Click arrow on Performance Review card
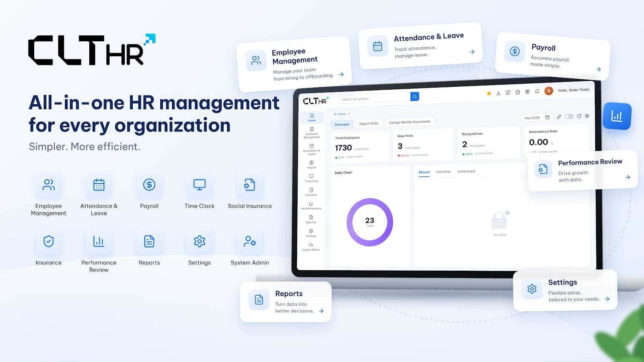Viewport: 644px width, 362px height. point(628,177)
